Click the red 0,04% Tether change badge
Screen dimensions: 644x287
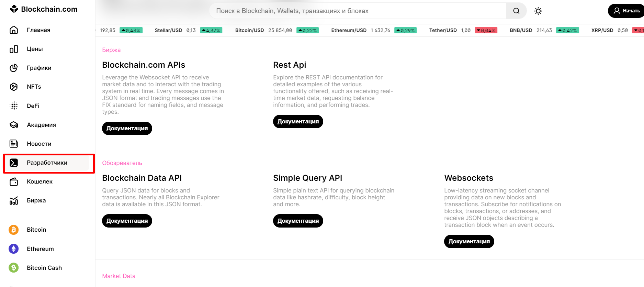coord(486,30)
